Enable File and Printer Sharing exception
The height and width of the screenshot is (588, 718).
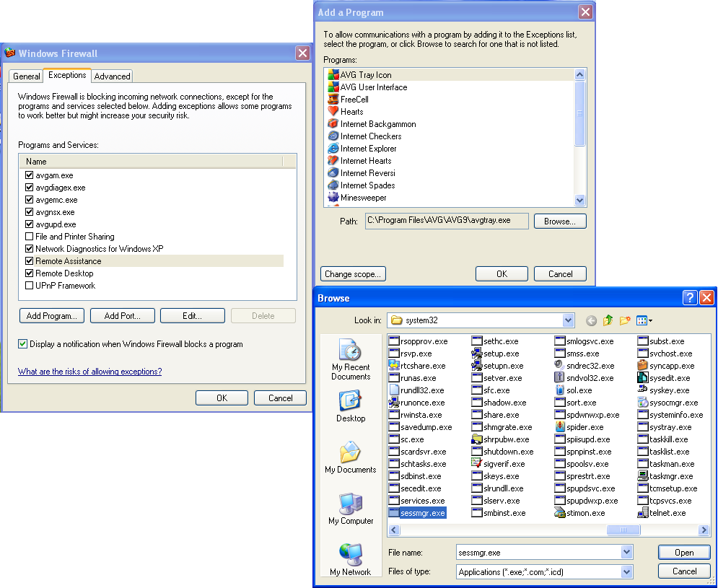point(30,237)
